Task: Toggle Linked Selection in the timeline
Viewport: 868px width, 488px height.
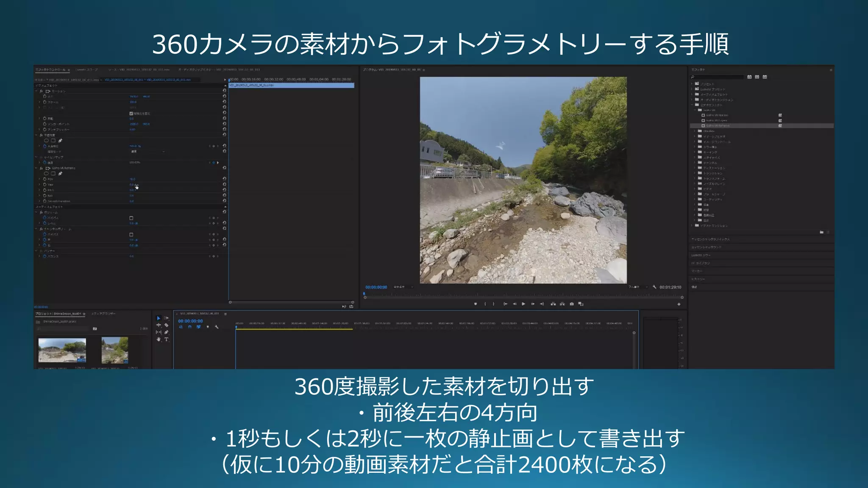Action: click(198, 327)
